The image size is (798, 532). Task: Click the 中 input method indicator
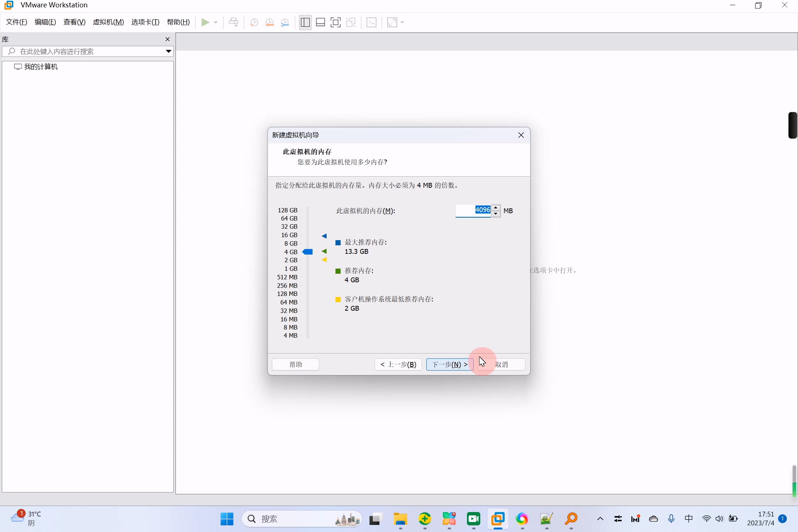pyautogui.click(x=689, y=519)
